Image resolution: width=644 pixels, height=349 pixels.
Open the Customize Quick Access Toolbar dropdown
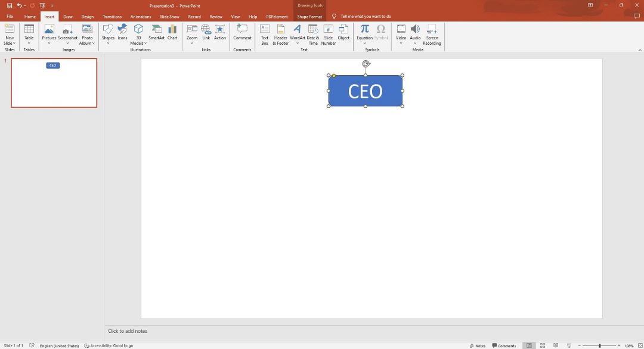(52, 6)
